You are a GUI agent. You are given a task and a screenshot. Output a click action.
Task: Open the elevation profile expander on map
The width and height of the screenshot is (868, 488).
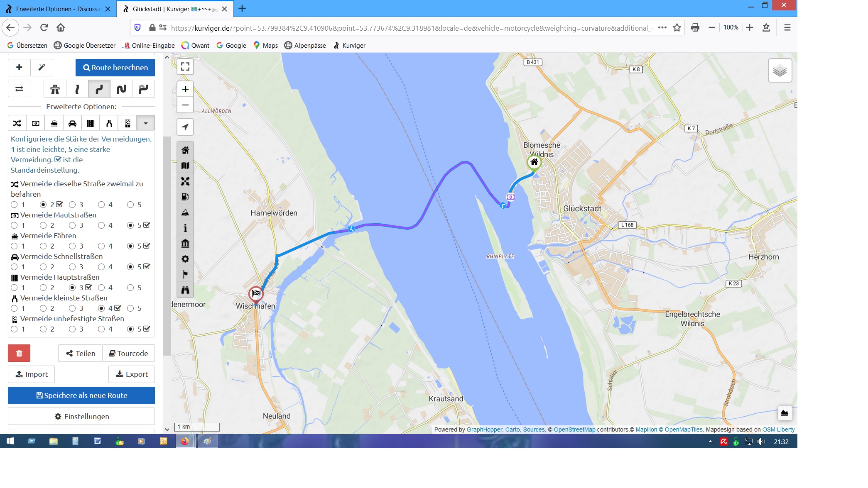click(785, 413)
